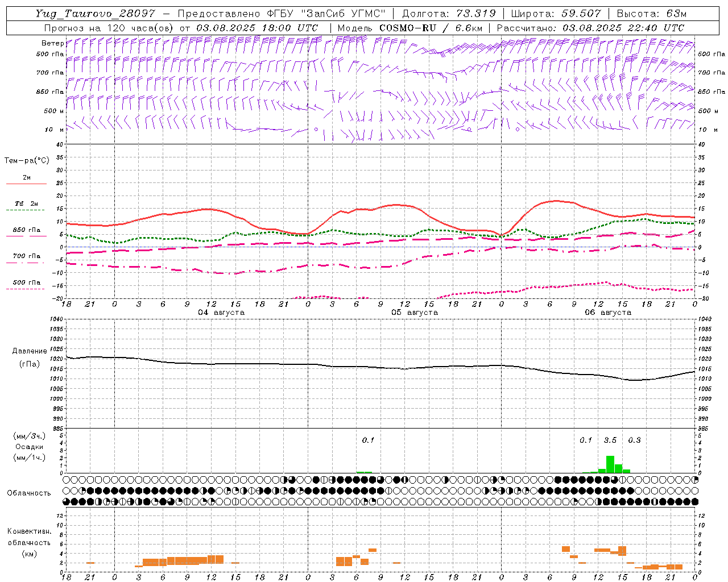Click the elevation text "Высота: 63м"
The width and height of the screenshot is (728, 582).
click(652, 14)
